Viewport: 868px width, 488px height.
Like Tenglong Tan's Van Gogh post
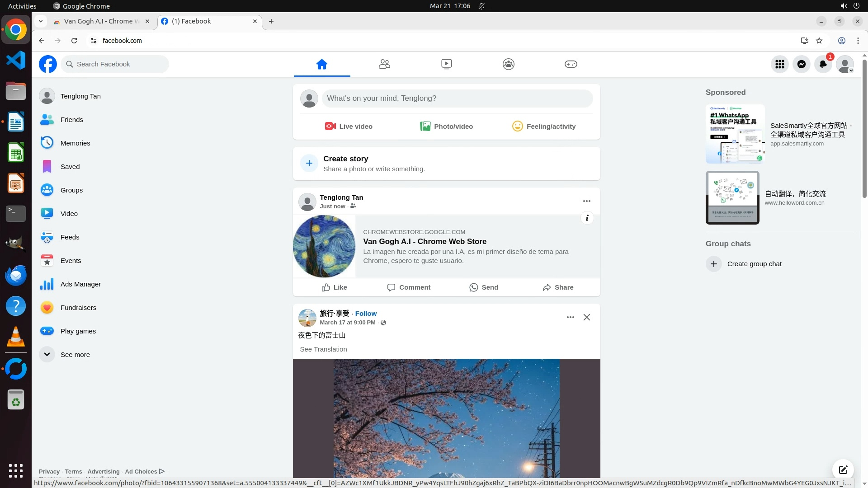pos(334,287)
